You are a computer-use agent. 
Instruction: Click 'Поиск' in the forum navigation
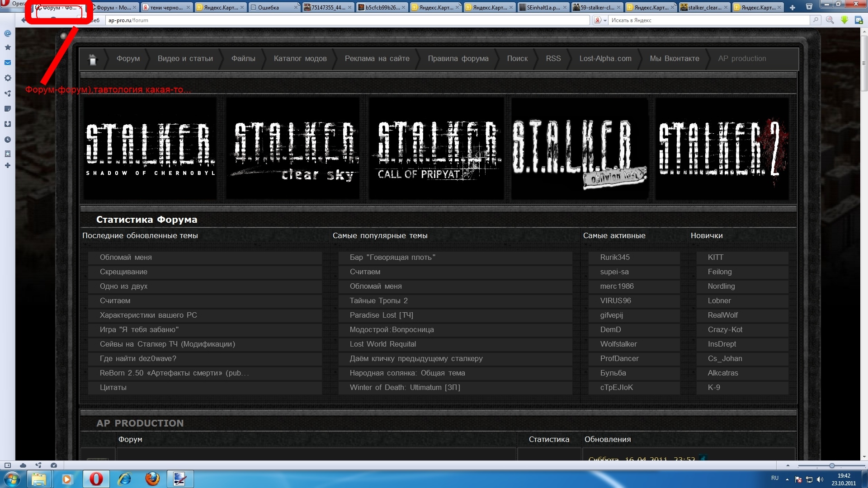(x=517, y=59)
